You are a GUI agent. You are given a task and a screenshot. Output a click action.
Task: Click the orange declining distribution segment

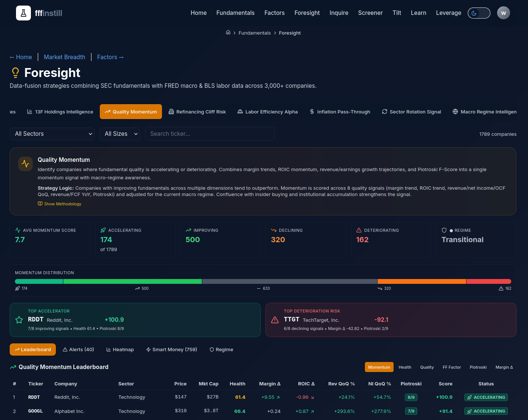tap(422, 282)
